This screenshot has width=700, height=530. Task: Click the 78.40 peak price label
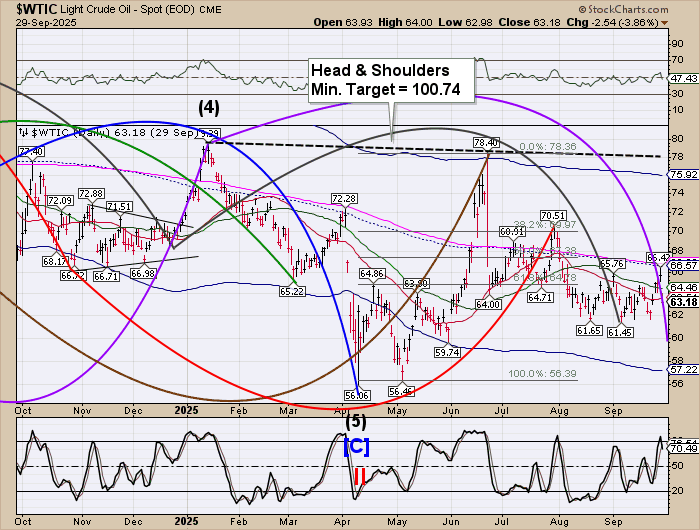485,144
